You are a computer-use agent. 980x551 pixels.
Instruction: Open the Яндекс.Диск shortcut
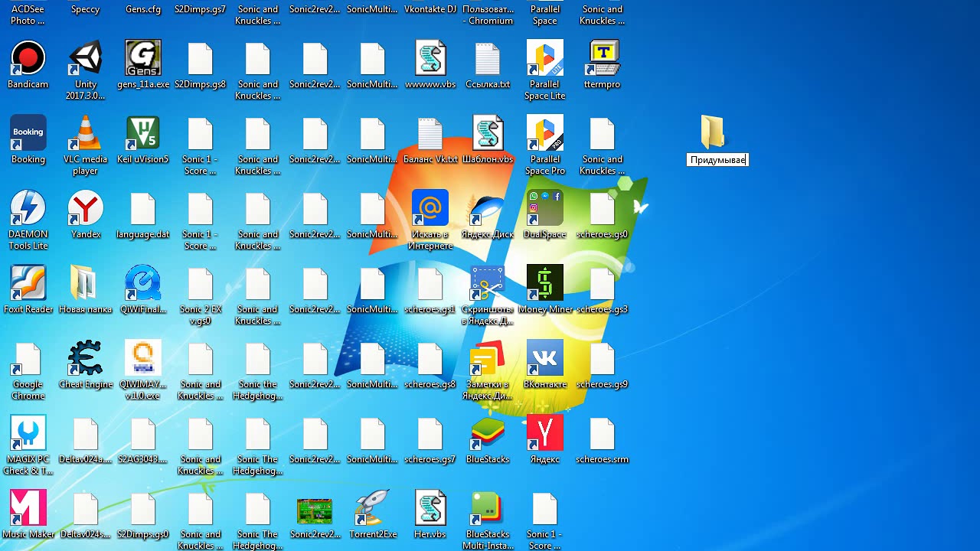coord(488,209)
